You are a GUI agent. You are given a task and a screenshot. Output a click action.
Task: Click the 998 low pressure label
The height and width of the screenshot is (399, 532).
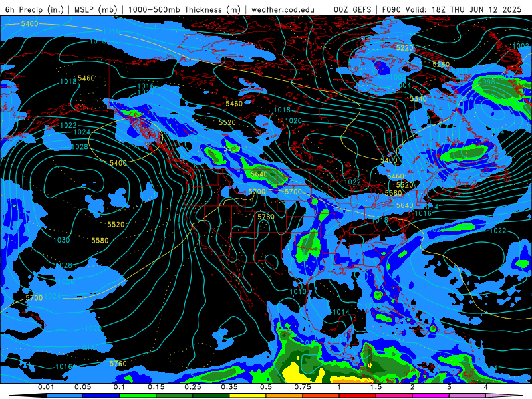(x=489, y=82)
